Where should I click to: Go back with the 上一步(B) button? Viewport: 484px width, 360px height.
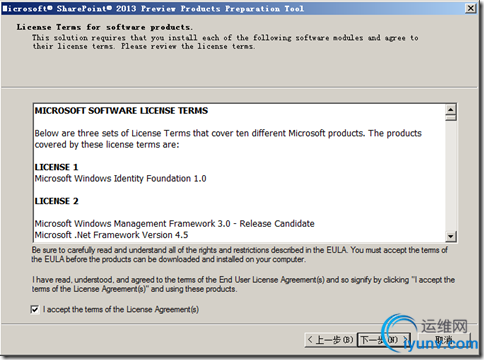click(x=330, y=340)
